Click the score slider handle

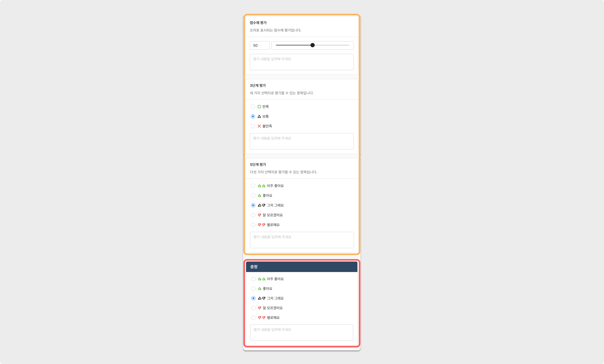312,45
